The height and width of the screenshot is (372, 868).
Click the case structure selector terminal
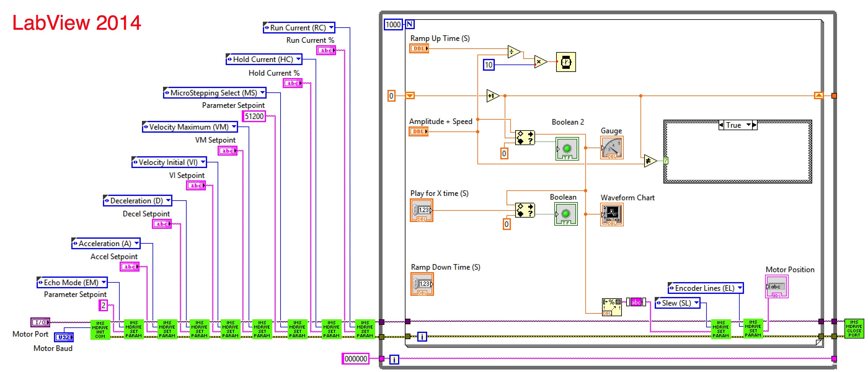[x=666, y=161]
